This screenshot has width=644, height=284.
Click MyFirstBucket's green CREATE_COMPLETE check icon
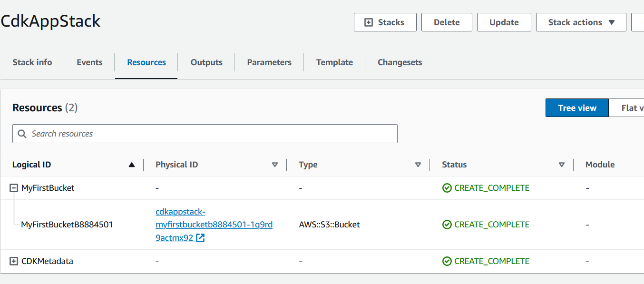(447, 188)
